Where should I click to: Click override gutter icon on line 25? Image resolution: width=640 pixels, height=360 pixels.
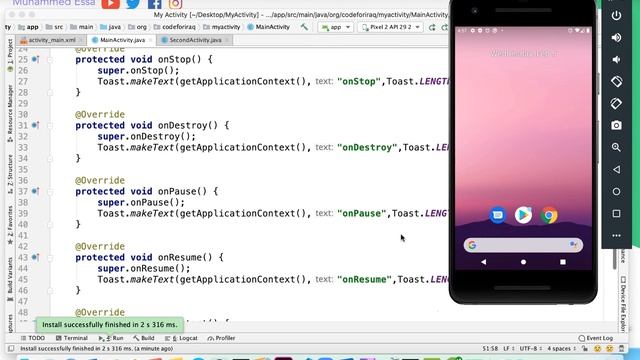click(x=36, y=60)
